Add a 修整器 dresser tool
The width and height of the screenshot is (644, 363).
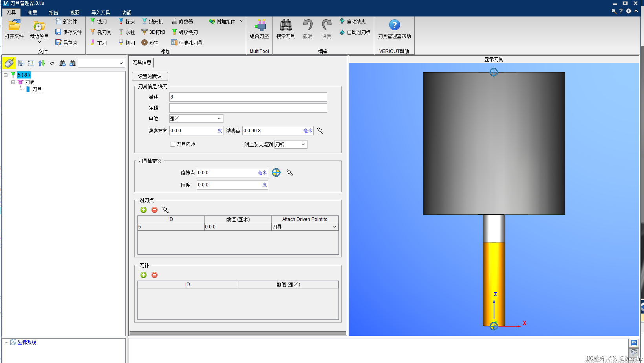click(x=182, y=22)
